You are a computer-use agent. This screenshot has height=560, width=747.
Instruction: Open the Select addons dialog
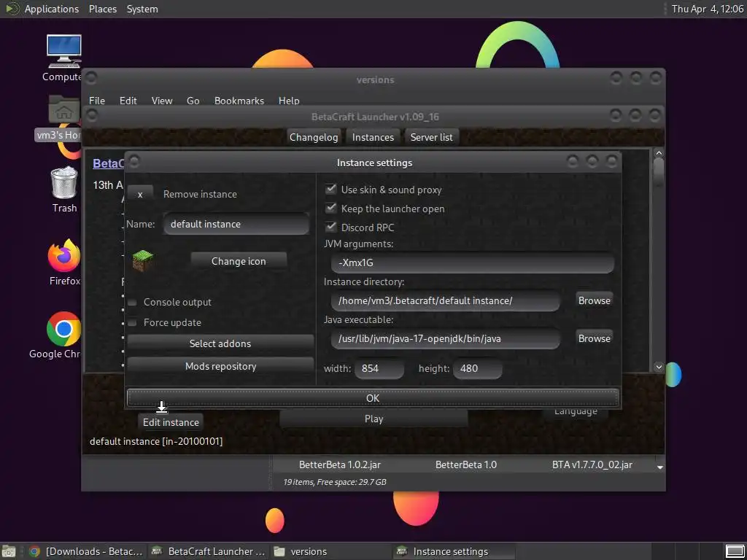(x=220, y=343)
